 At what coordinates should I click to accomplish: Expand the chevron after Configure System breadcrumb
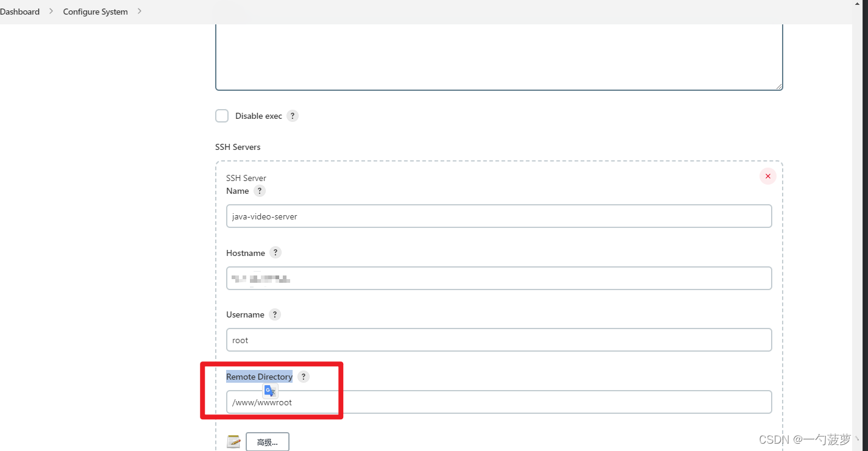pyautogui.click(x=140, y=11)
